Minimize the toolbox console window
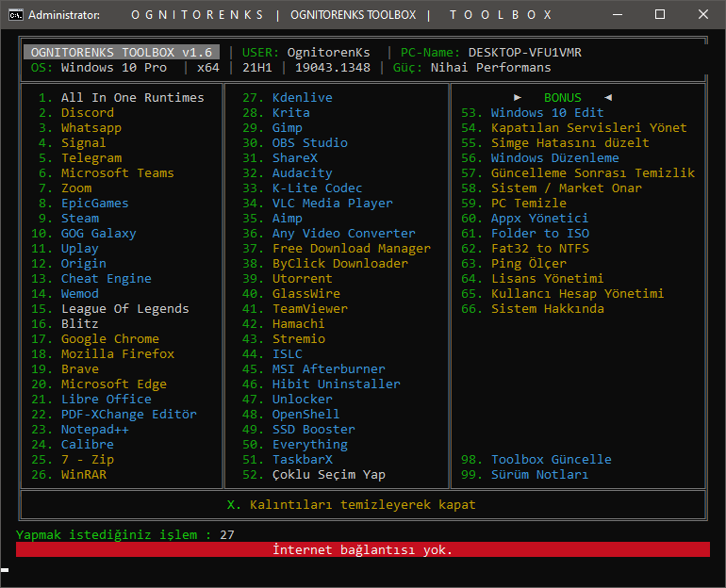 pyautogui.click(x=618, y=15)
